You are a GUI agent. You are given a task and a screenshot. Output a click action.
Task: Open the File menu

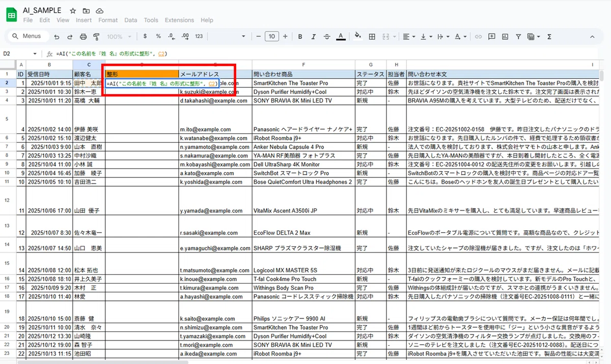[x=28, y=20]
